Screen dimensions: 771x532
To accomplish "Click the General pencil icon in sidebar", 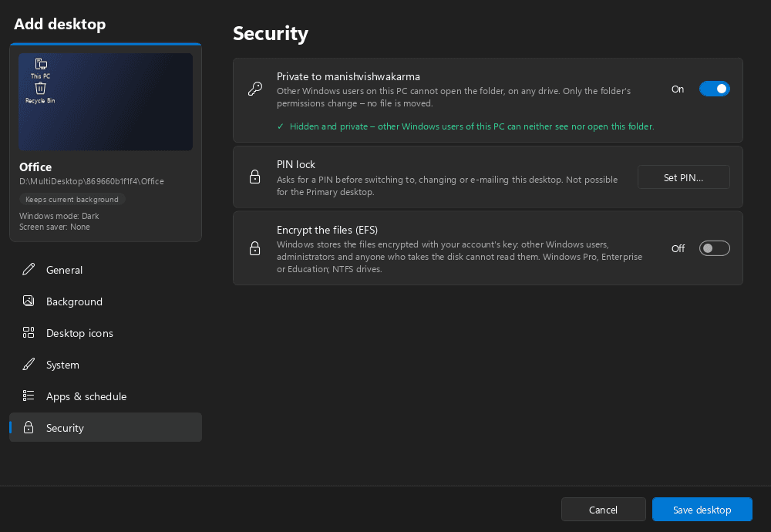I will point(29,269).
